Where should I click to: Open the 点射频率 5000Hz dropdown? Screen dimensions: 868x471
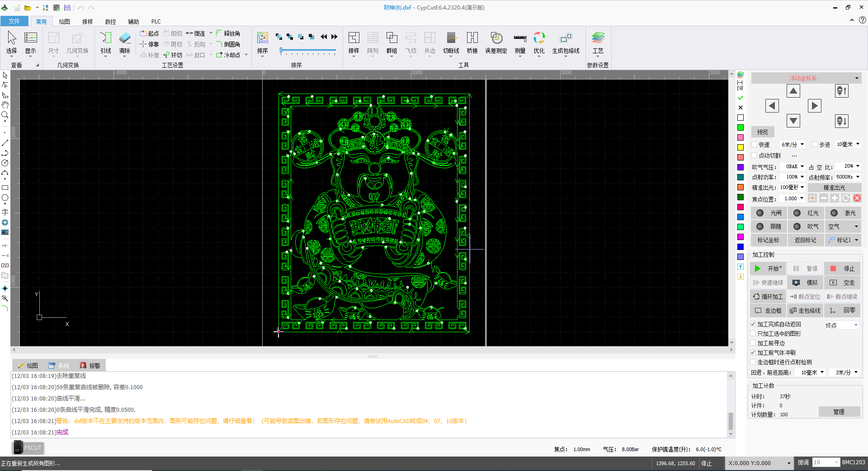click(x=848, y=177)
